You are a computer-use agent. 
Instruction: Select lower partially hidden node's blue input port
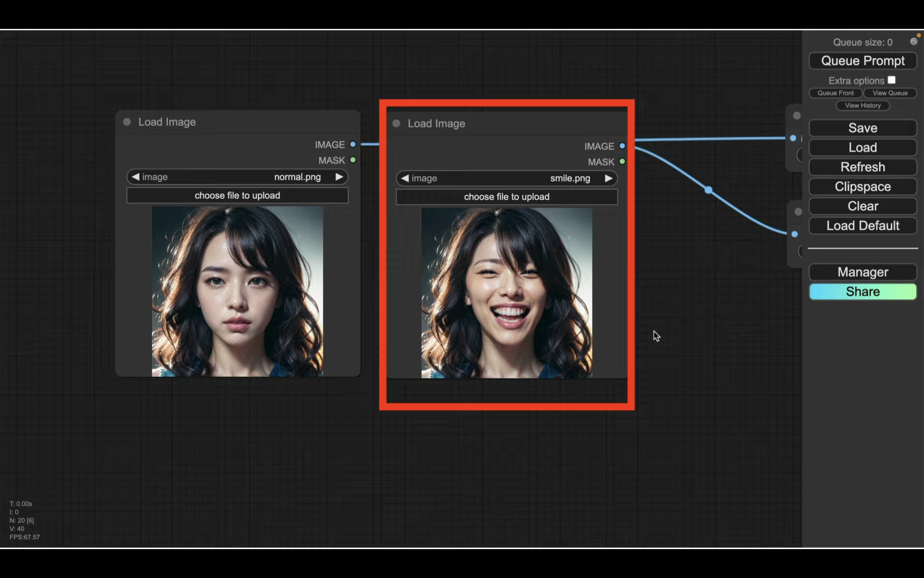point(795,234)
